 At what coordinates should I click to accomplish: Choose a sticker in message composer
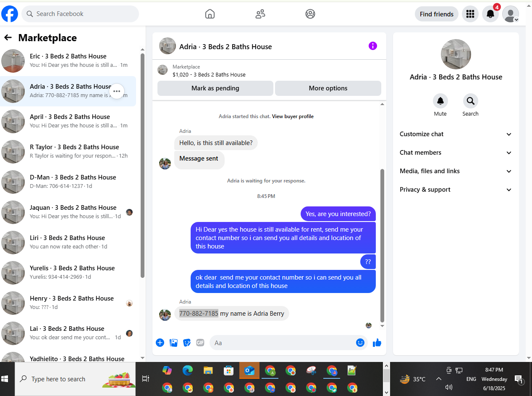[187, 343]
